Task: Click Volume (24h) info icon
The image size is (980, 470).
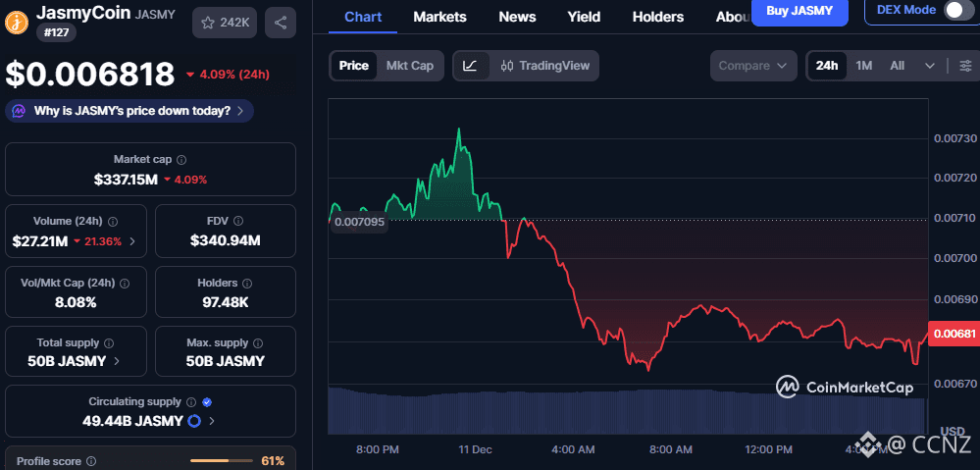Action: [x=113, y=221]
